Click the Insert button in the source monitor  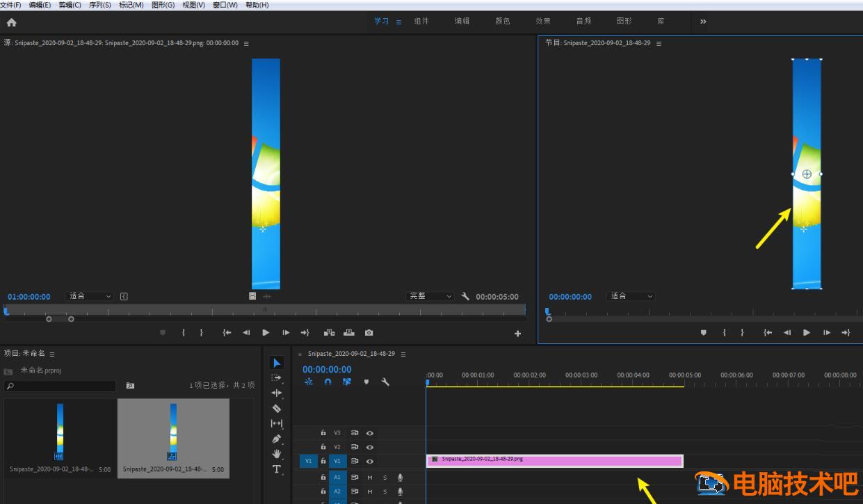tap(330, 333)
